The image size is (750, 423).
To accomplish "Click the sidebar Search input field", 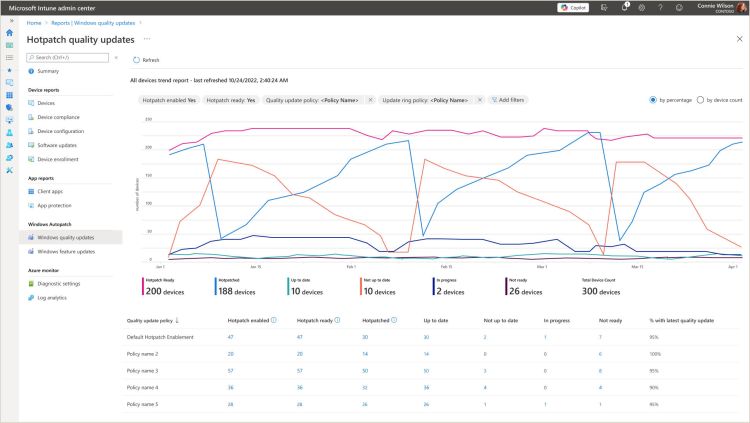I will click(70, 57).
